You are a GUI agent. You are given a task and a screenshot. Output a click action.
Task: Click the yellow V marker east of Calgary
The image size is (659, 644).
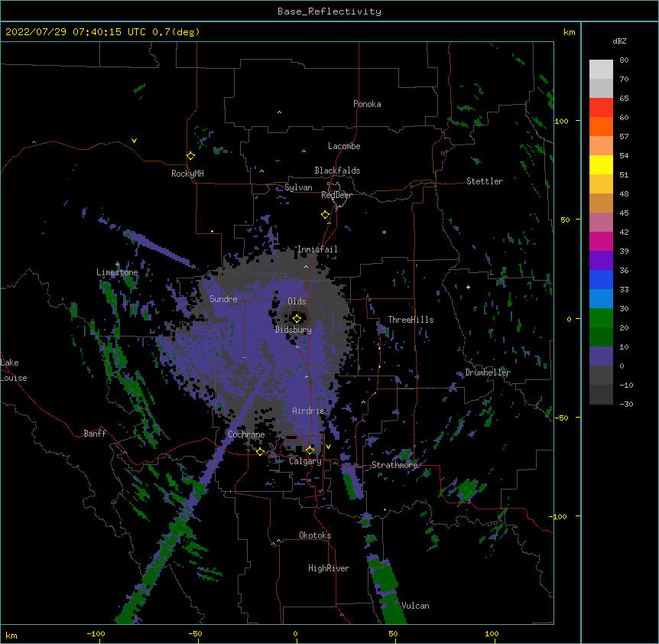point(328,447)
